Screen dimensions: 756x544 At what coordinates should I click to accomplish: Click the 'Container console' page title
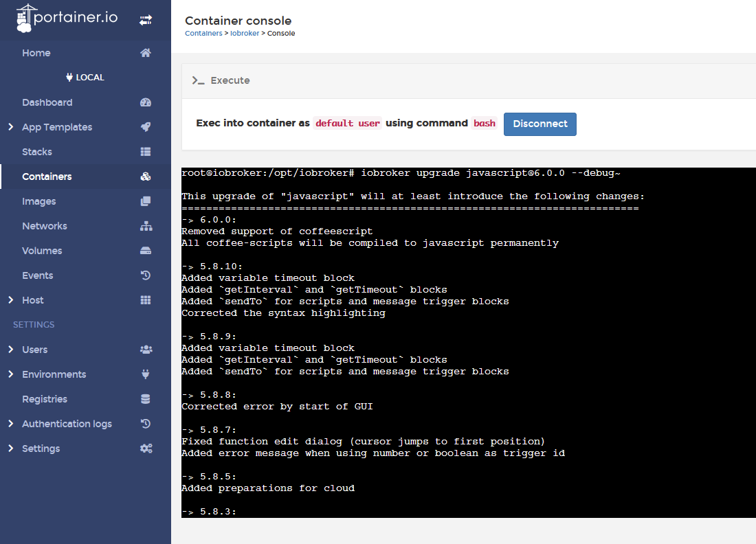tap(238, 21)
